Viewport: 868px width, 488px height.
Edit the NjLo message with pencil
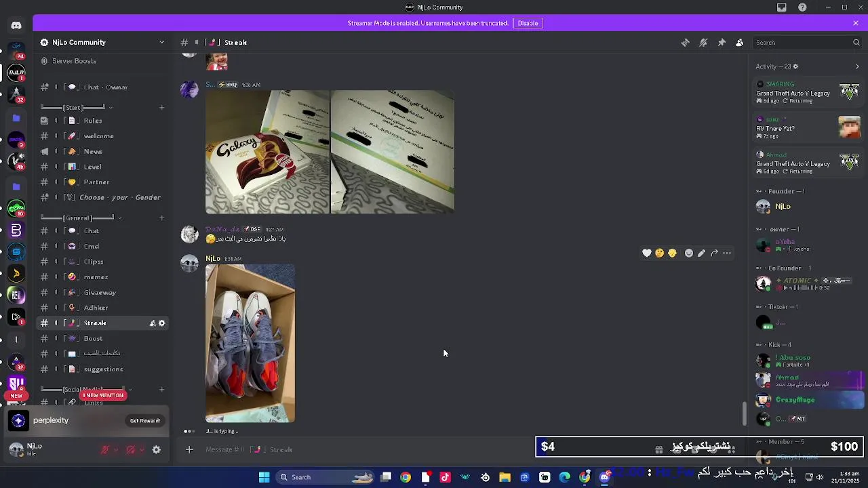click(x=701, y=253)
